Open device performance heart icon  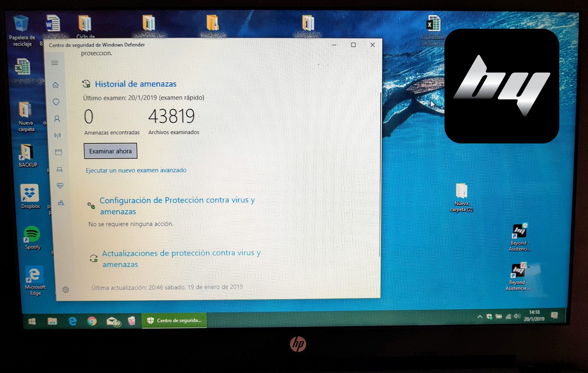[60, 186]
